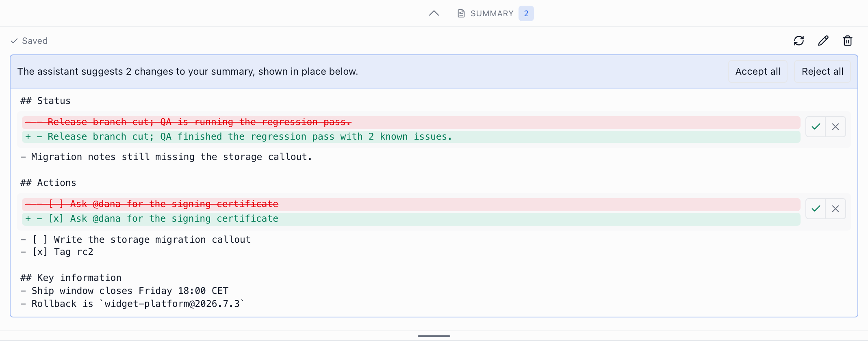This screenshot has height=341, width=868.
Task: Click the 'Tag rc2' checked item
Action: [x=57, y=252]
